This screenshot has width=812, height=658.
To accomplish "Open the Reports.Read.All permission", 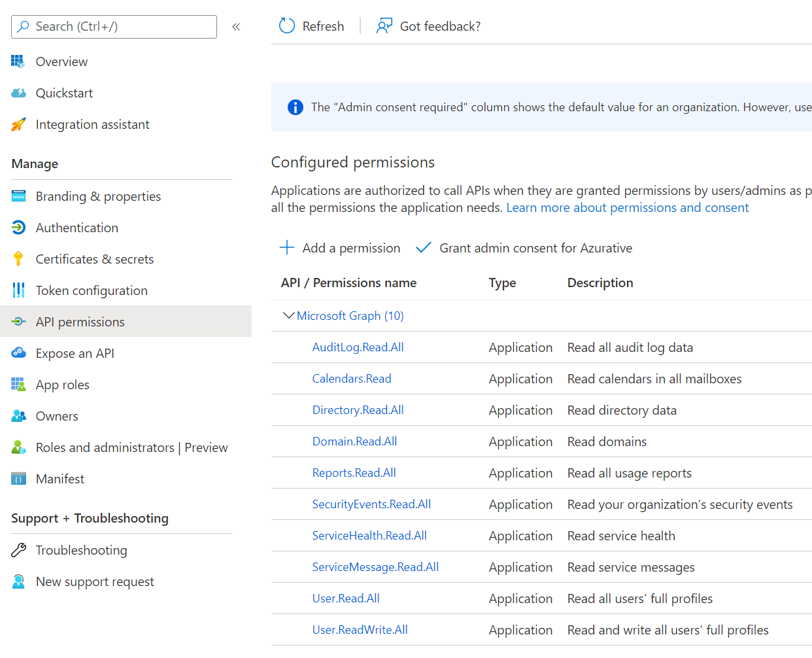I will 354,473.
